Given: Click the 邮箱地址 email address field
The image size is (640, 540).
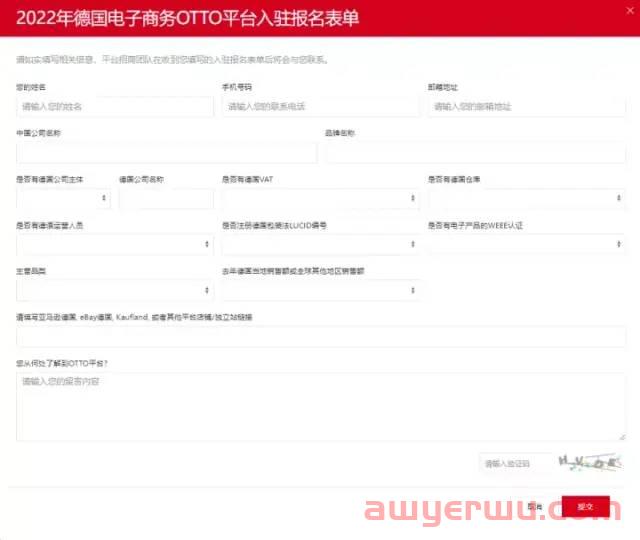Looking at the screenshot, I should click(x=527, y=107).
